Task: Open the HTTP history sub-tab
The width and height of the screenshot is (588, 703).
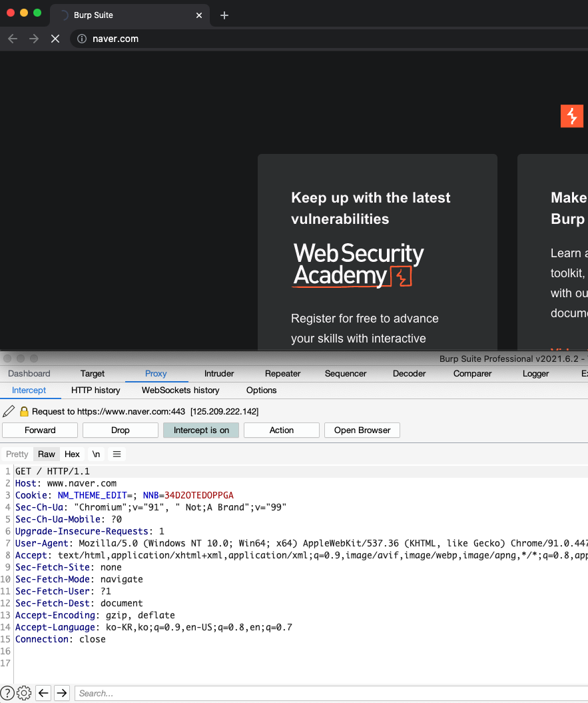Action: coord(95,390)
